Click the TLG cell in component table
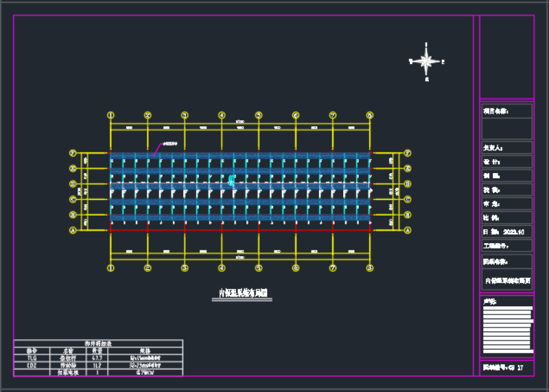The height and width of the screenshot is (392, 549). (32, 358)
